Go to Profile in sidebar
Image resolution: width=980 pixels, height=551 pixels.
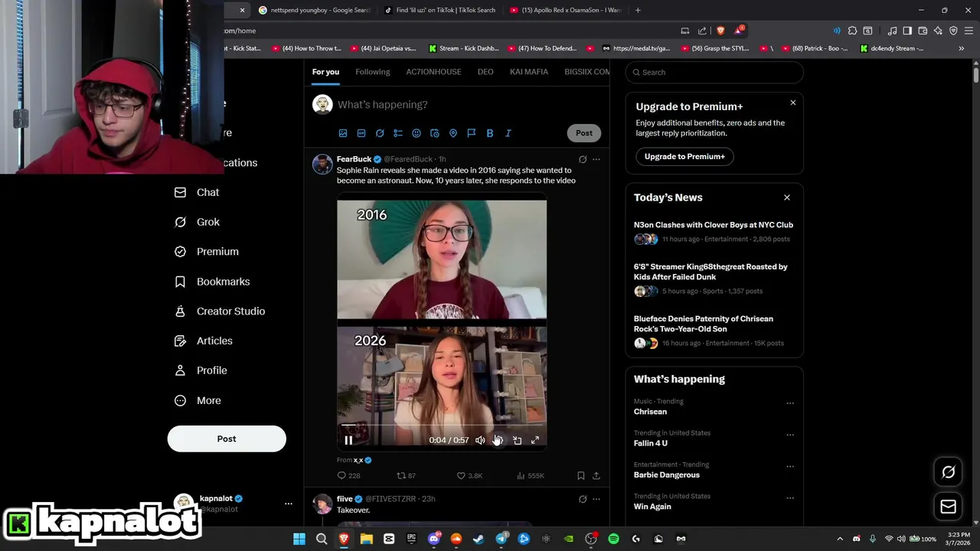tap(201, 370)
